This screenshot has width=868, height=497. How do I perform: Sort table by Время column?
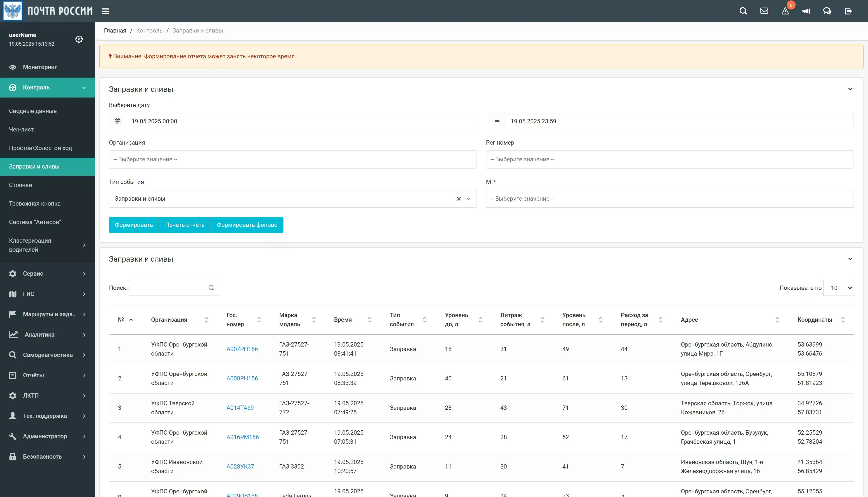pyautogui.click(x=353, y=320)
